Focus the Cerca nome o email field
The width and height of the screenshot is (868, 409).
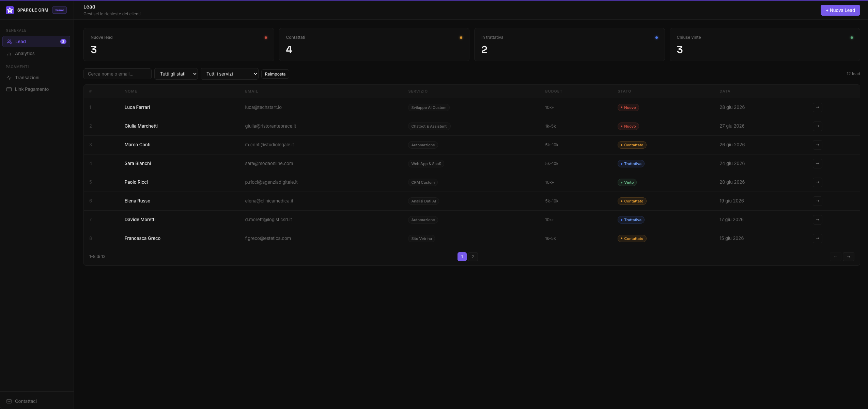pyautogui.click(x=118, y=74)
